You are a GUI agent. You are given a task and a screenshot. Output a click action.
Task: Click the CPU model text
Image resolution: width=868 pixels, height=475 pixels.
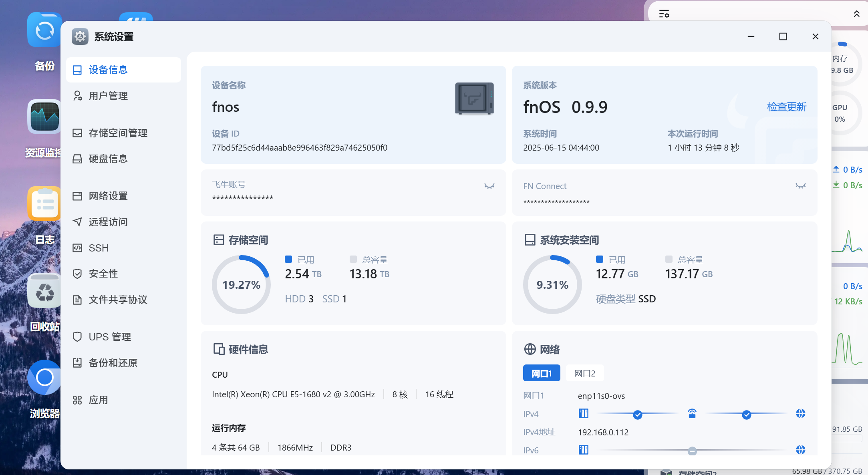pyautogui.click(x=293, y=394)
